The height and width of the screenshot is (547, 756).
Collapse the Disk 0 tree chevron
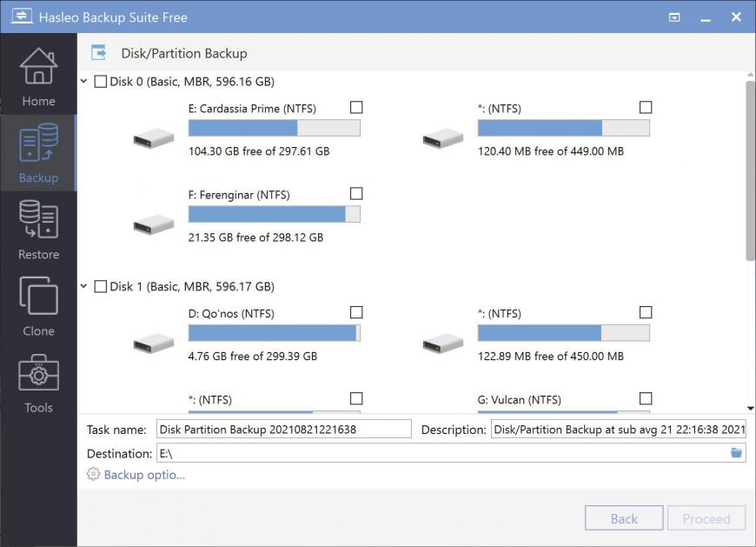pyautogui.click(x=84, y=82)
